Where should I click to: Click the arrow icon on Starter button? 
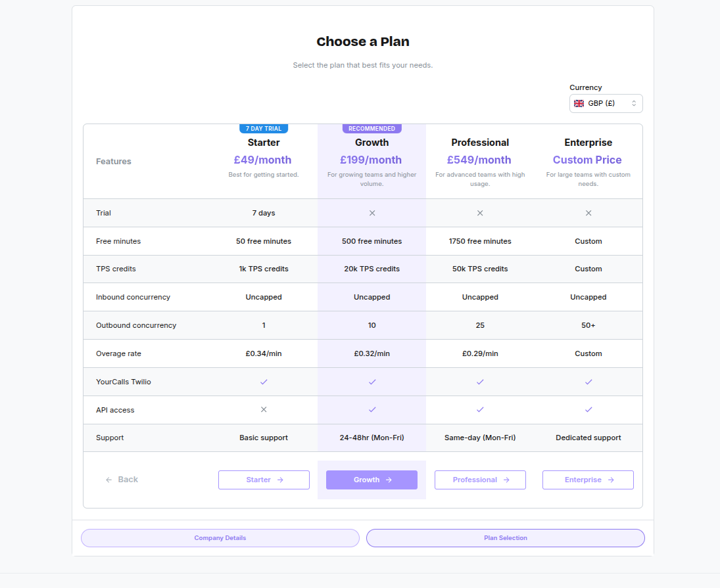click(x=281, y=480)
